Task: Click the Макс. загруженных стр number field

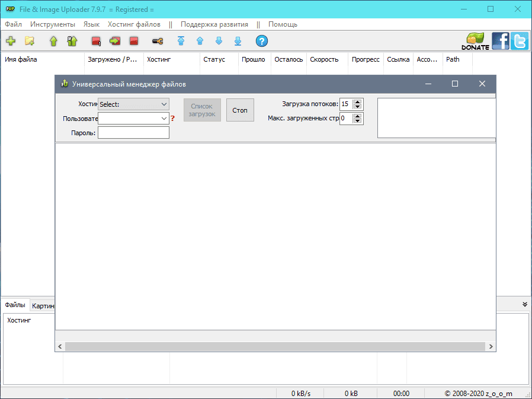Action: coord(347,119)
